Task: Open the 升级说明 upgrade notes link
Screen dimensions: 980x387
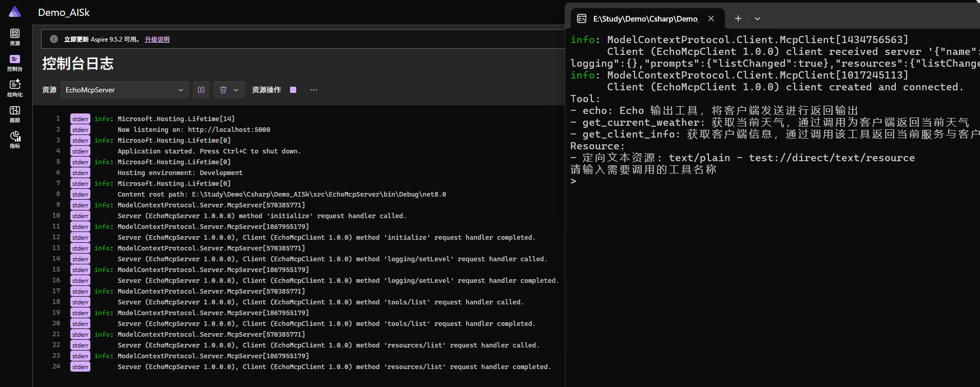Action: pyautogui.click(x=157, y=40)
